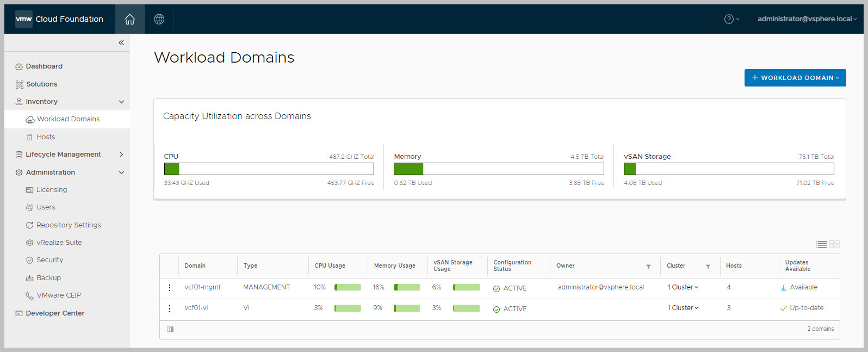Expand the Lifecycle Management section

[x=121, y=155]
